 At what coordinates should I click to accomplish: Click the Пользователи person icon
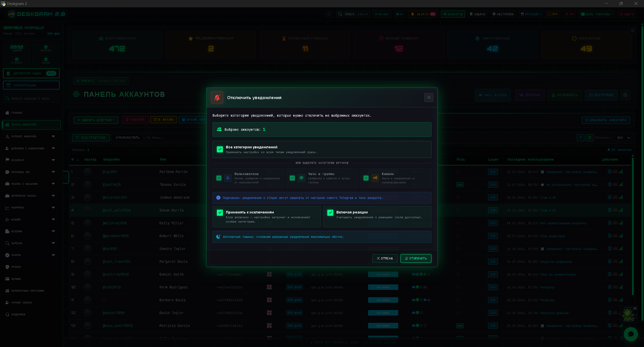[x=227, y=178]
